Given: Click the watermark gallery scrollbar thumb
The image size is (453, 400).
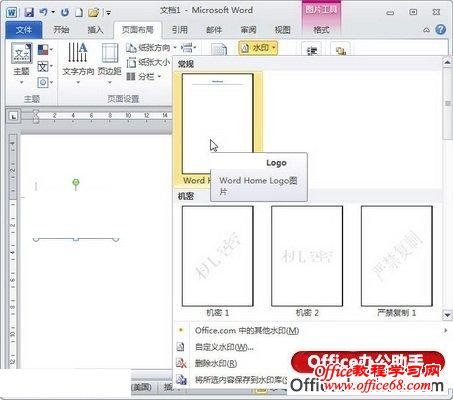Looking at the screenshot, I should pyautogui.click(x=447, y=104).
